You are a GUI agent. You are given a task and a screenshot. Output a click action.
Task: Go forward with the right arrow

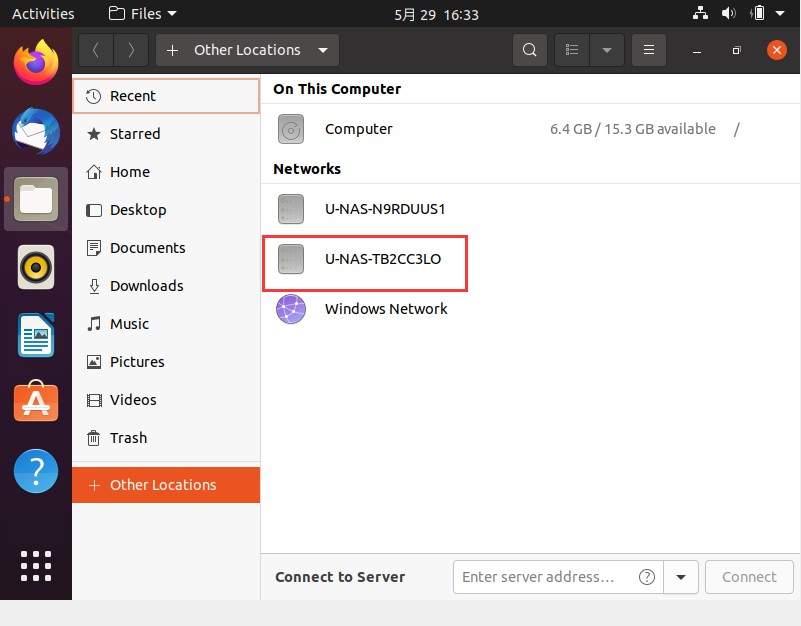[130, 50]
